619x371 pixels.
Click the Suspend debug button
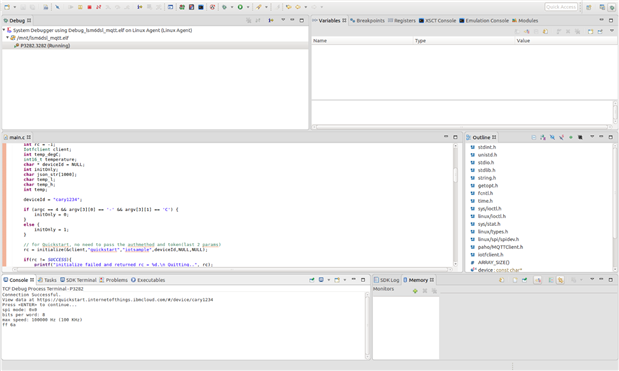(x=80, y=7)
